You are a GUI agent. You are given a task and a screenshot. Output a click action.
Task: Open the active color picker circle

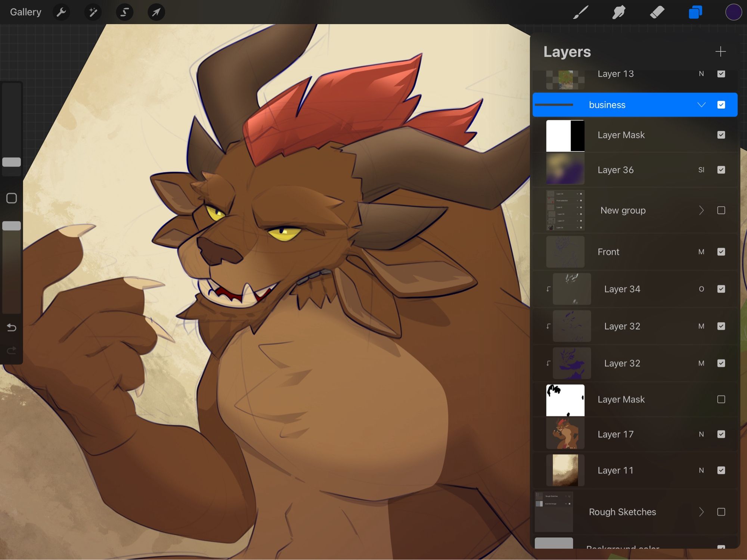pyautogui.click(x=734, y=12)
